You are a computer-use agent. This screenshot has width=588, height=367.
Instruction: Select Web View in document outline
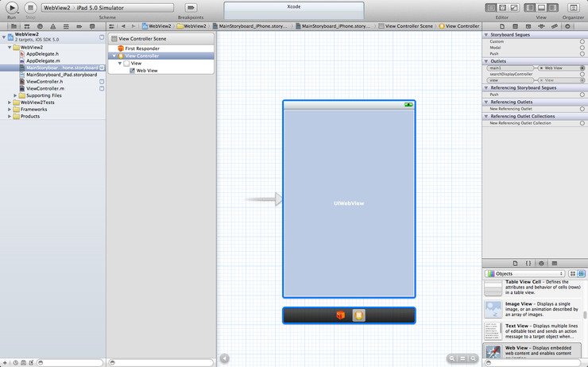tap(147, 71)
